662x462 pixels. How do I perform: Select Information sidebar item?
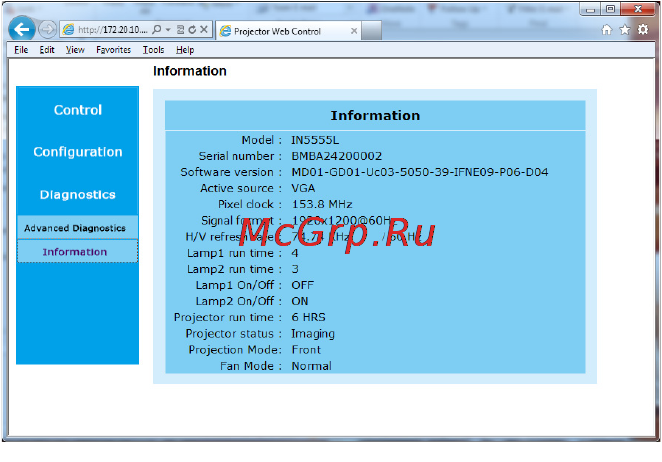pyautogui.click(x=77, y=252)
